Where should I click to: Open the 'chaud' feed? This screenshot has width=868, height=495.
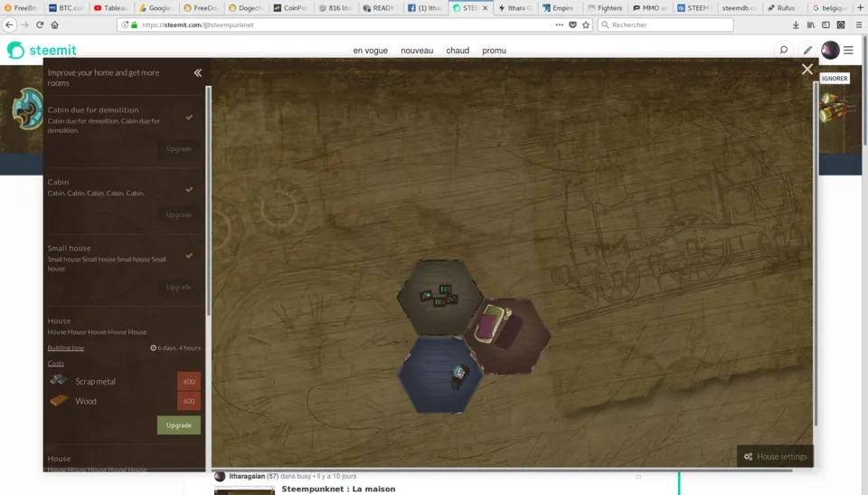pyautogui.click(x=458, y=51)
